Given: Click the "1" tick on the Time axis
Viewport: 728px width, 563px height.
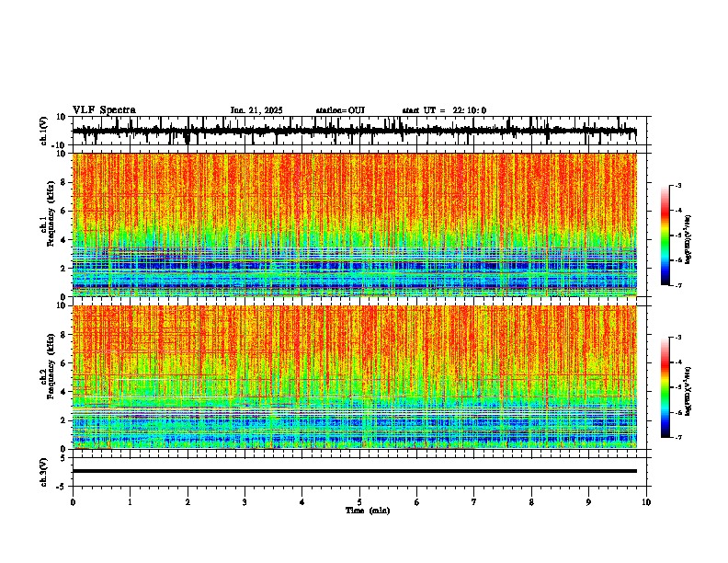Looking at the screenshot, I should pyautogui.click(x=130, y=502).
